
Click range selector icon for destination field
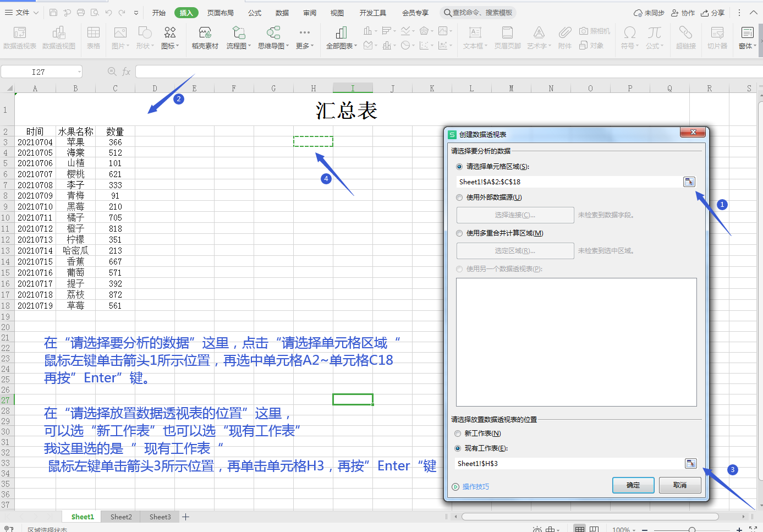[690, 463]
